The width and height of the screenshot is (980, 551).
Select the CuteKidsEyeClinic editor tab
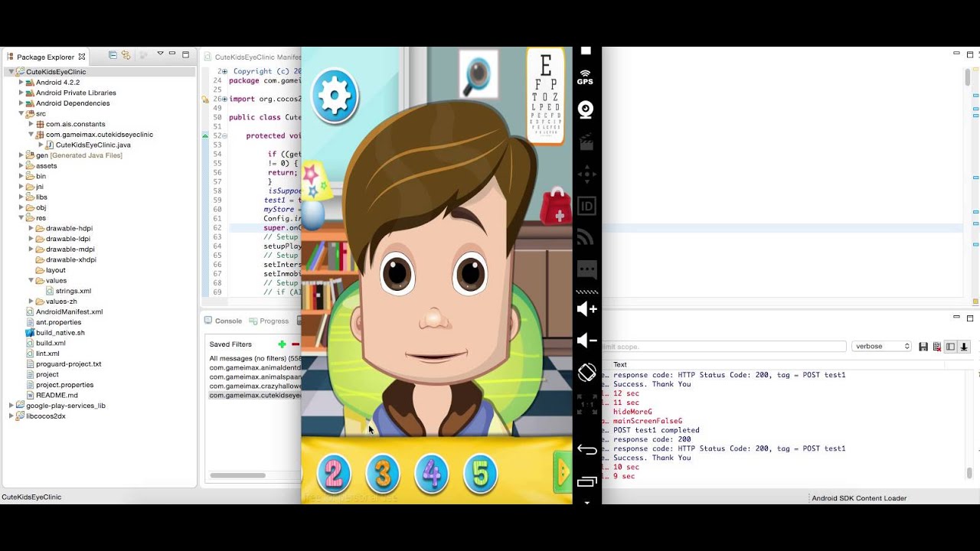[x=251, y=57]
